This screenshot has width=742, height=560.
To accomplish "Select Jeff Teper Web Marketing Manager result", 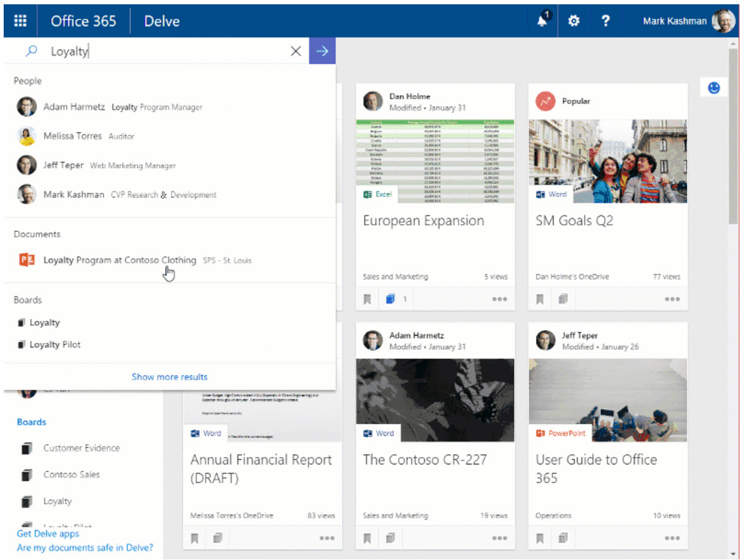I will point(170,166).
